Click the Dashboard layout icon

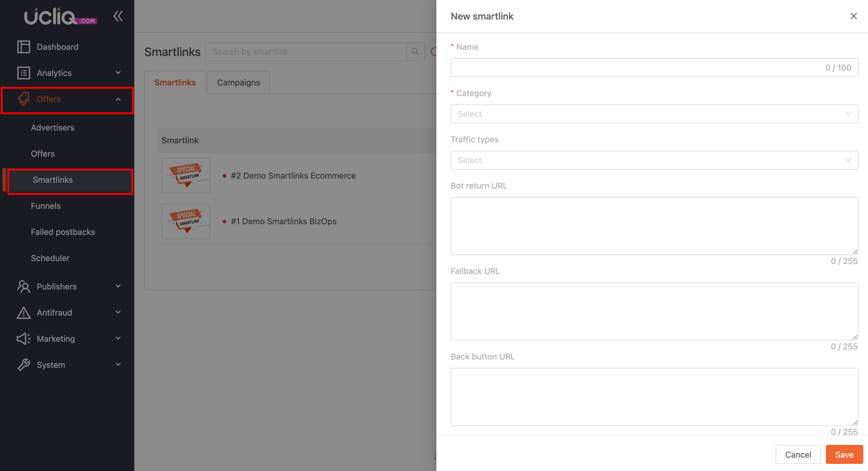coord(23,47)
